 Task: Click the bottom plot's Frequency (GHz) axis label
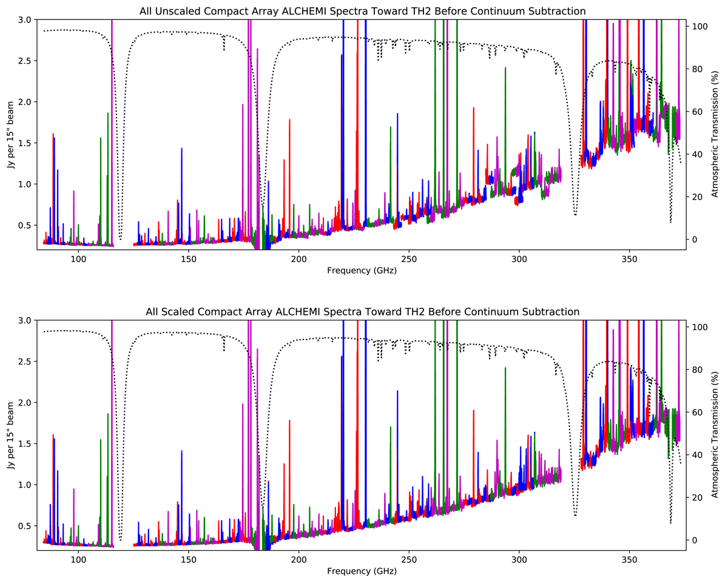362,571
